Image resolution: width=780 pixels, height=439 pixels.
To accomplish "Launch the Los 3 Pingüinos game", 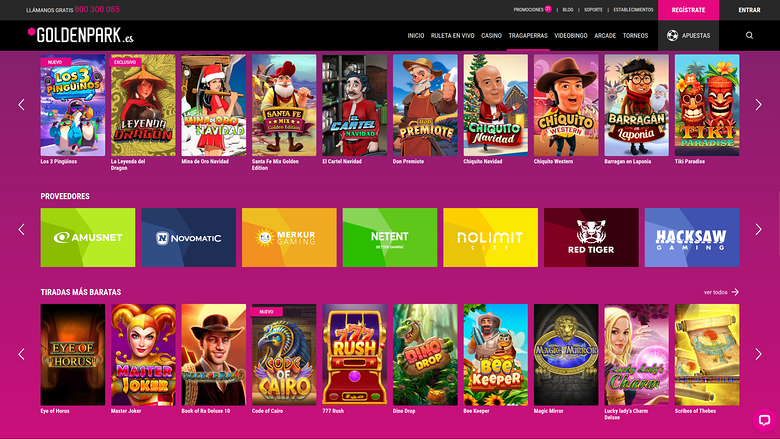I will [72, 105].
